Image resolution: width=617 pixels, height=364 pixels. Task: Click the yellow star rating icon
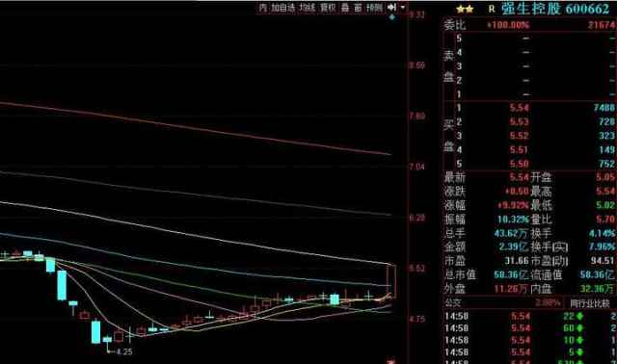465,9
